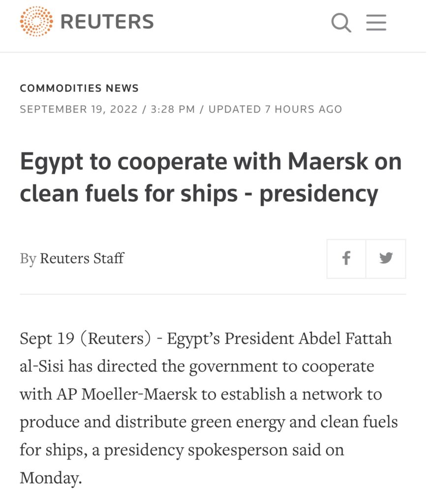Click the name Abdel Fattah in article
The image size is (428, 504).
pyautogui.click(x=345, y=338)
